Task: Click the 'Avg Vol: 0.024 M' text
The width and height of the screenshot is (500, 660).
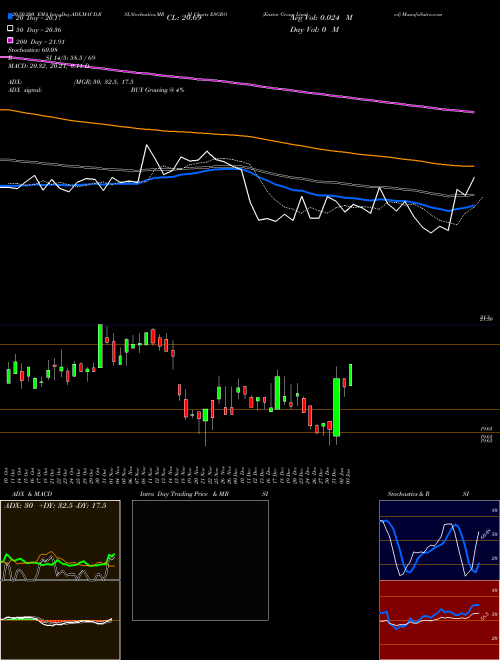Action: click(321, 18)
